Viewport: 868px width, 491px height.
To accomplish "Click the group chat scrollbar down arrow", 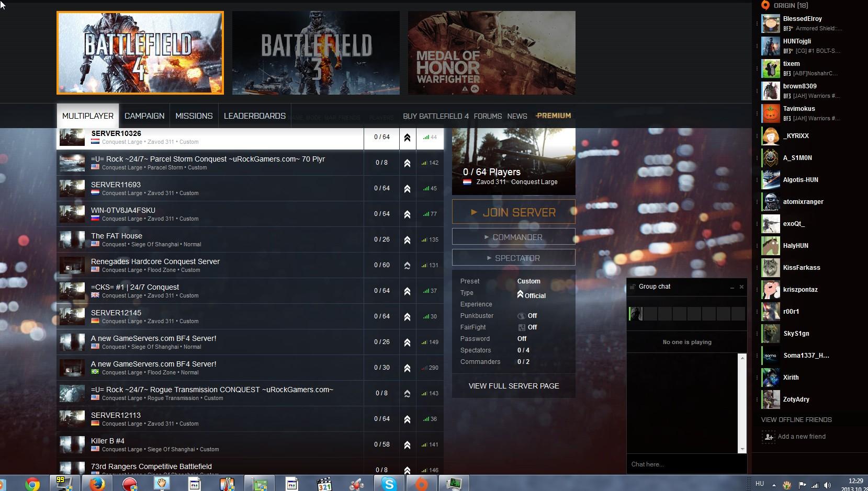I will coord(742,449).
